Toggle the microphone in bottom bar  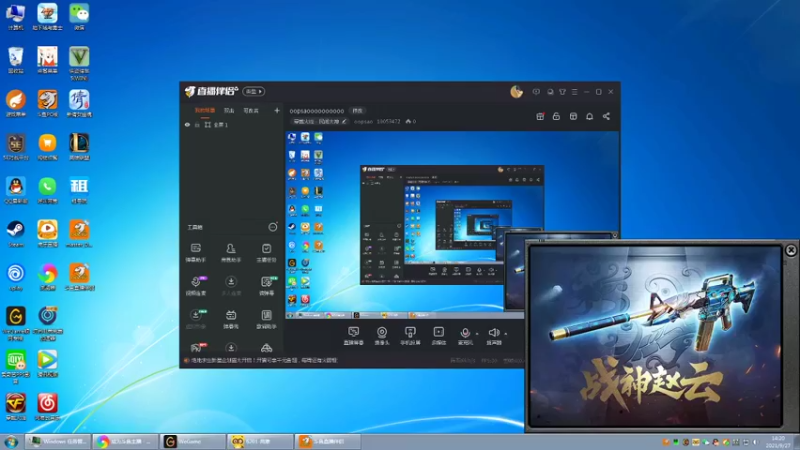coord(465,336)
